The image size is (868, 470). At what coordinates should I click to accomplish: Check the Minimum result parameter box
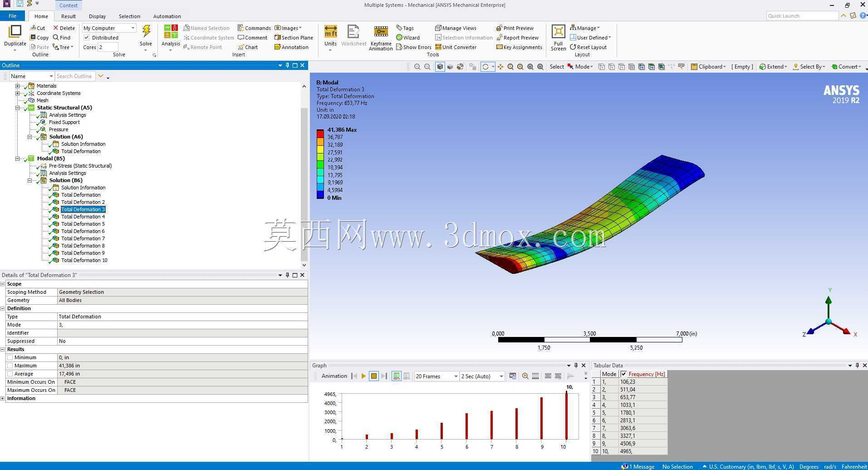pyautogui.click(x=10, y=357)
